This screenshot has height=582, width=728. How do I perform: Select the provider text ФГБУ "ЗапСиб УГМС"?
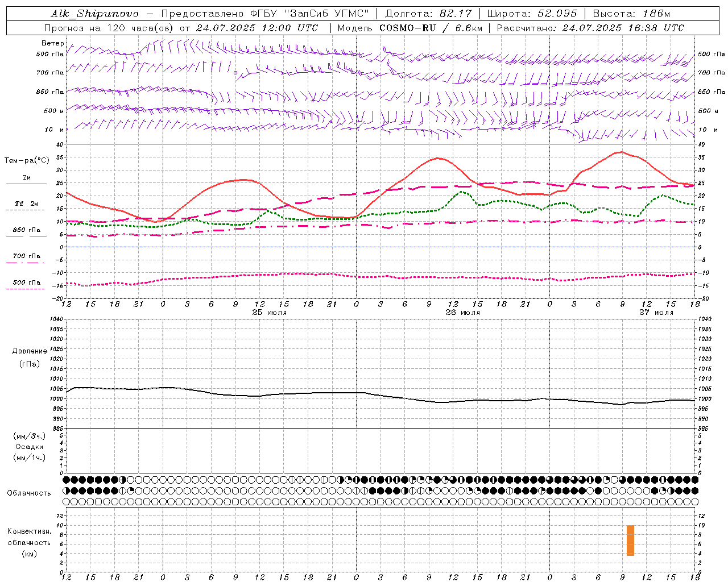pos(310,14)
